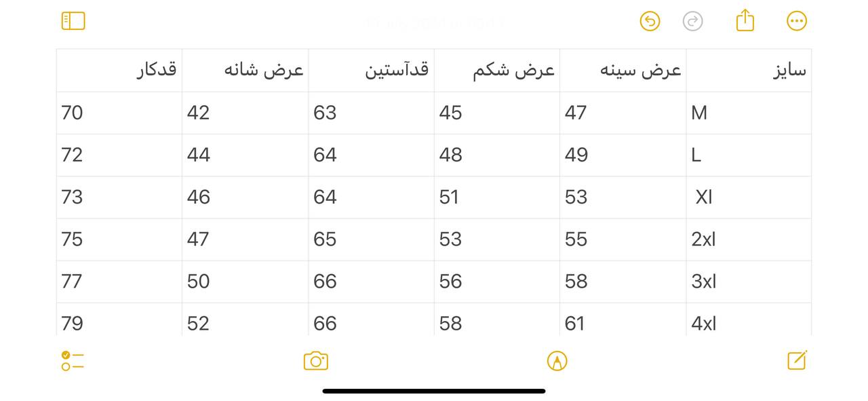Tap the قدآستین column header
868x401 pixels.
(x=372, y=71)
